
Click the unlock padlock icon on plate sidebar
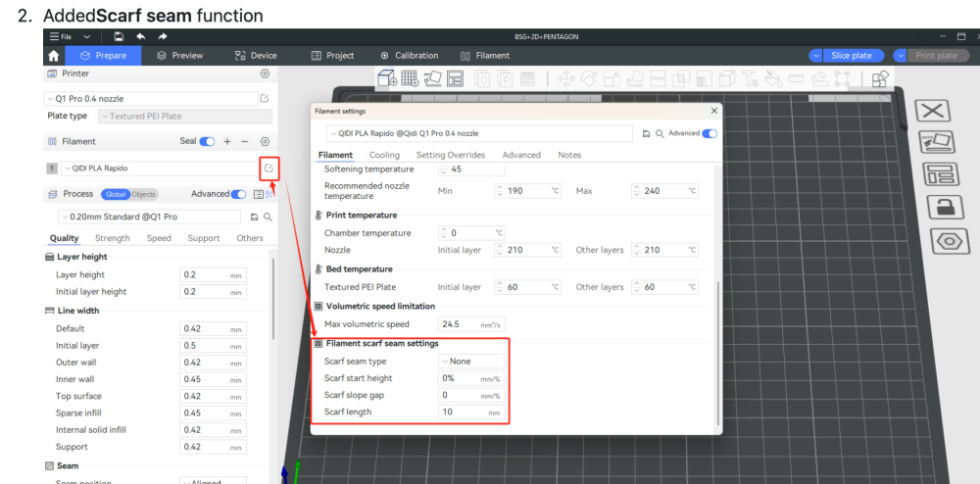click(x=933, y=207)
